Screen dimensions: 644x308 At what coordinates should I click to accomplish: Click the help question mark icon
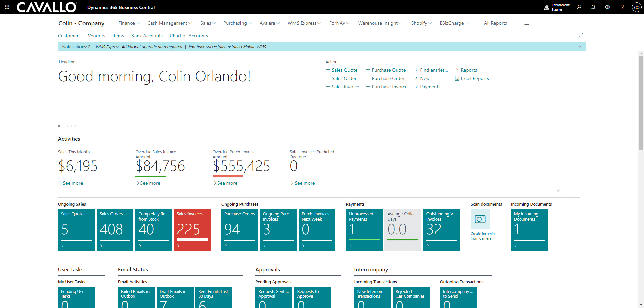click(x=622, y=7)
